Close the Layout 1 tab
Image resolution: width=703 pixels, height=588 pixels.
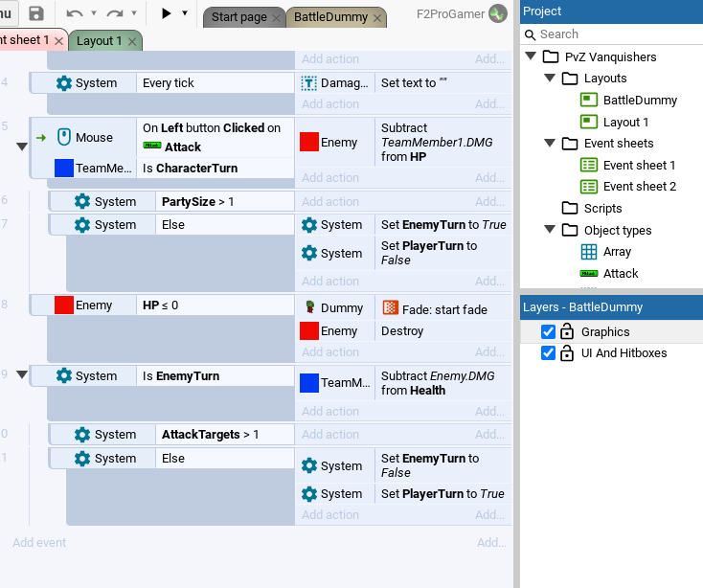(132, 42)
